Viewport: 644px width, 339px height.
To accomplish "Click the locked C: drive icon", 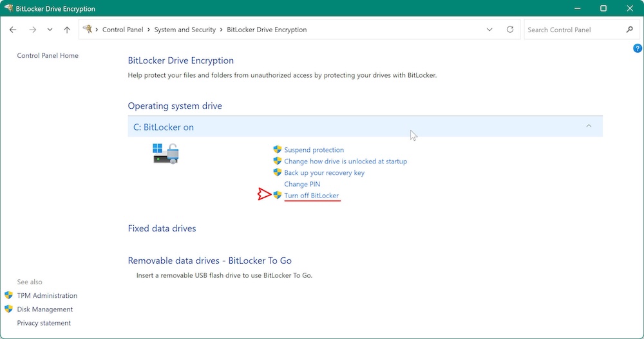I will click(166, 154).
